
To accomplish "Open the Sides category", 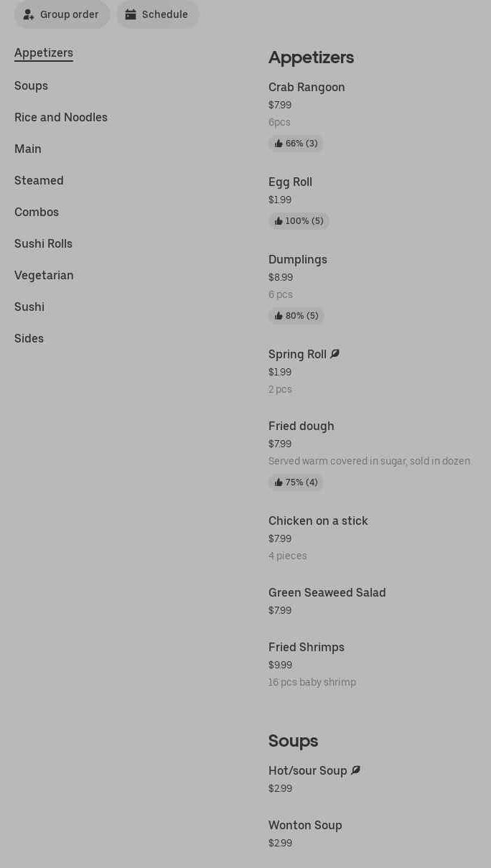I will [x=29, y=338].
